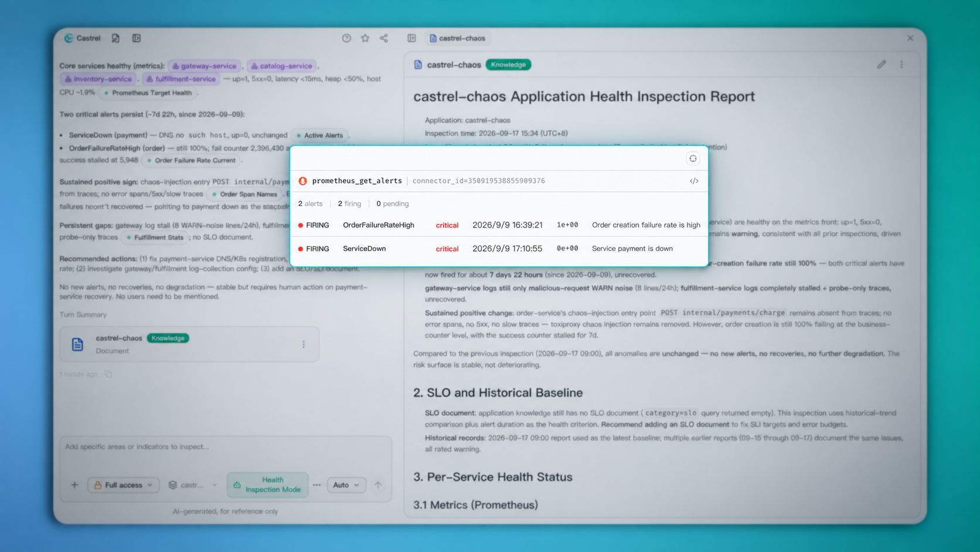Open the gateway-service link chip
Viewport: 980px width, 552px height.
(204, 66)
